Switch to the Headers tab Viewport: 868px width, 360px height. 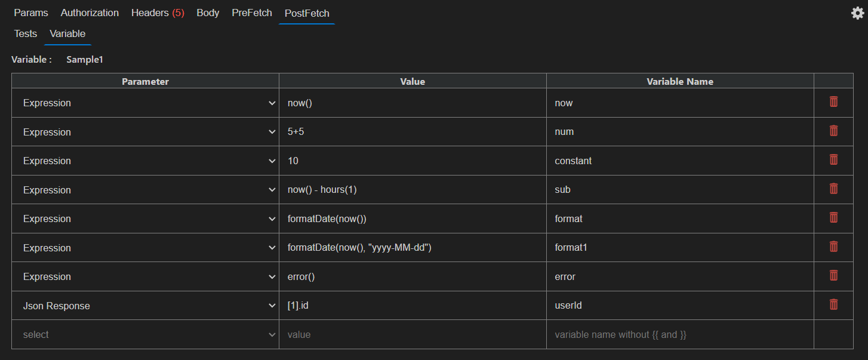158,13
